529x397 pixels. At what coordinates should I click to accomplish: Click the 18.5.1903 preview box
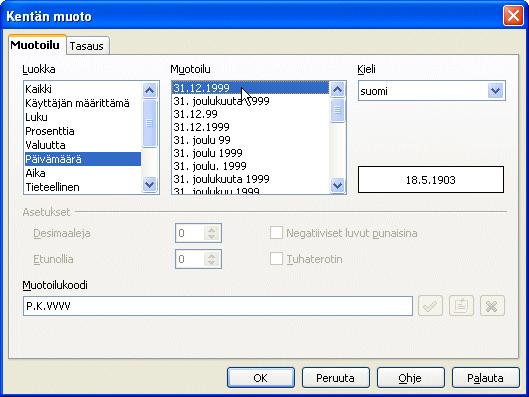click(x=431, y=179)
